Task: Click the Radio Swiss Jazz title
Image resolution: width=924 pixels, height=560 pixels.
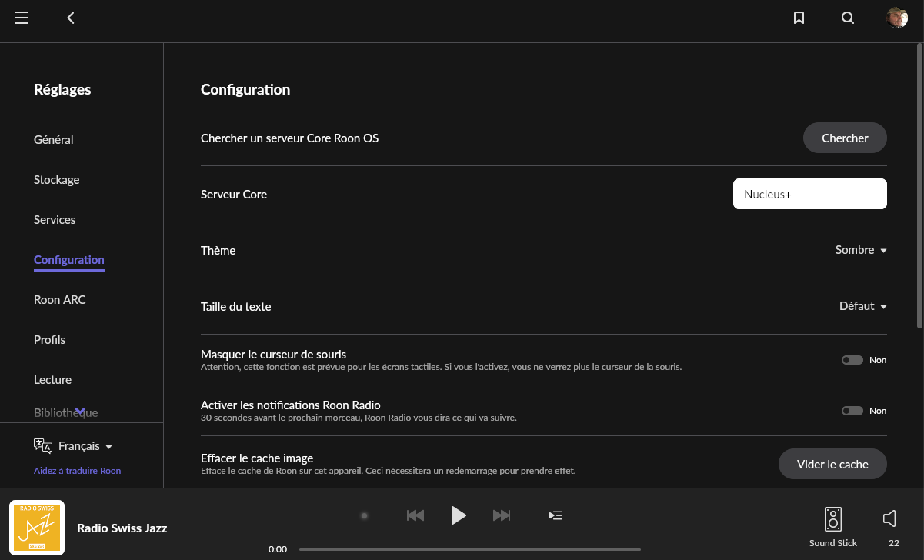Action: tap(122, 528)
